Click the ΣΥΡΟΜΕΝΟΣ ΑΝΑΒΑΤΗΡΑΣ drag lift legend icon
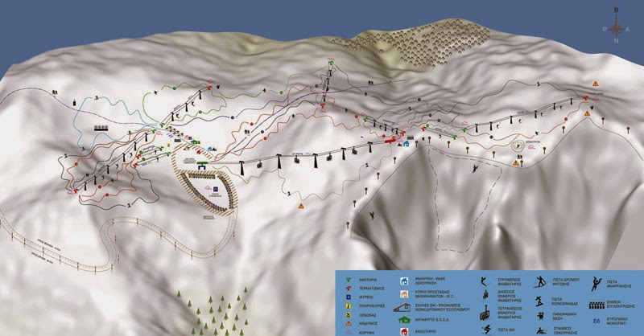The image size is (644, 336). click(485, 281)
